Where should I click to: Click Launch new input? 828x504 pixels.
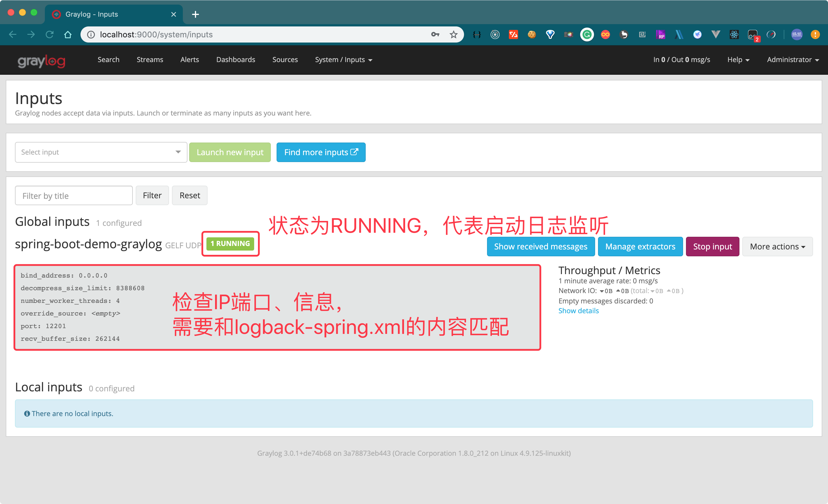pos(230,153)
